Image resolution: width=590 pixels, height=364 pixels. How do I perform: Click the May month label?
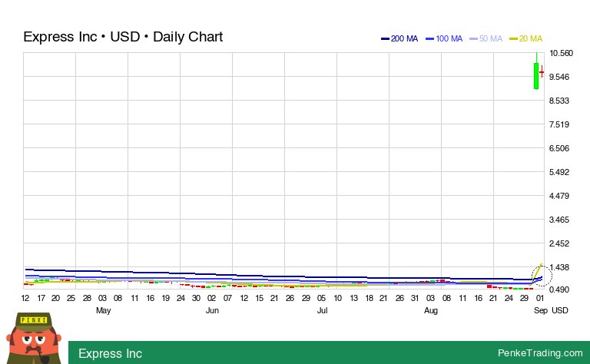click(103, 310)
